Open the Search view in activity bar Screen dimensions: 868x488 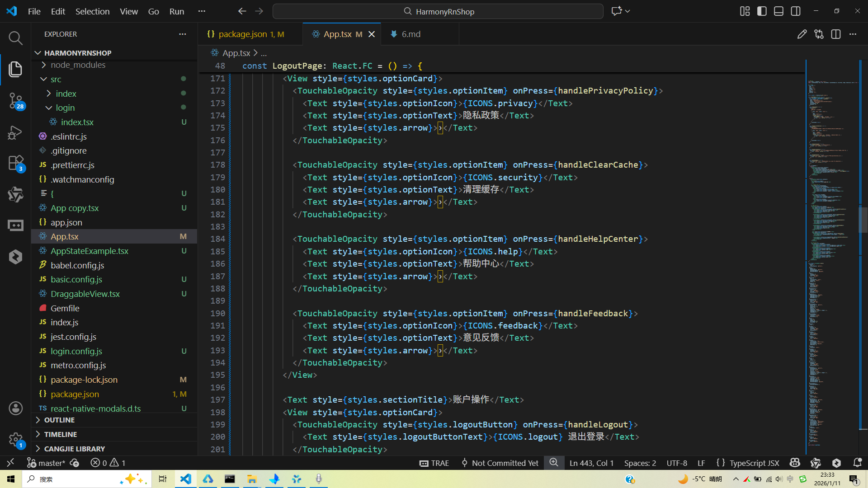point(15,38)
